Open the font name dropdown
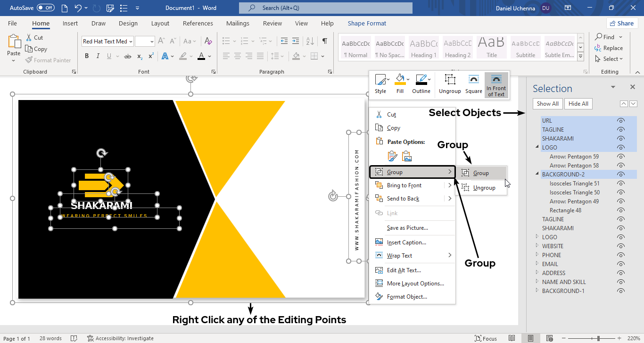644x343 pixels. coord(130,42)
